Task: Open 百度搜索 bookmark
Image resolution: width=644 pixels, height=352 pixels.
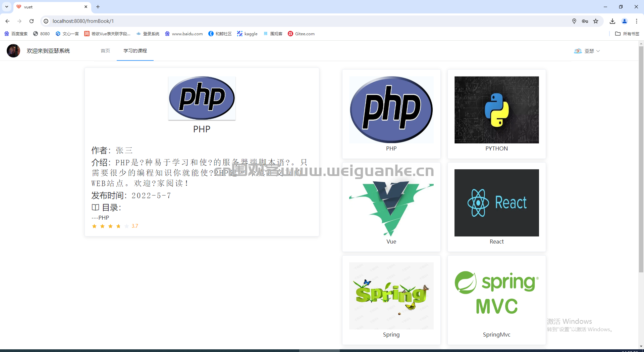Action: pyautogui.click(x=16, y=34)
